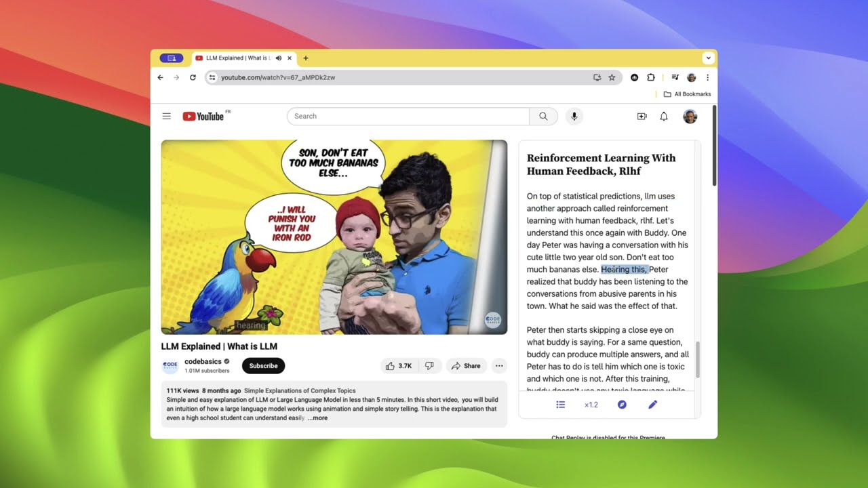Share the video
The image size is (868, 488).
click(465, 366)
